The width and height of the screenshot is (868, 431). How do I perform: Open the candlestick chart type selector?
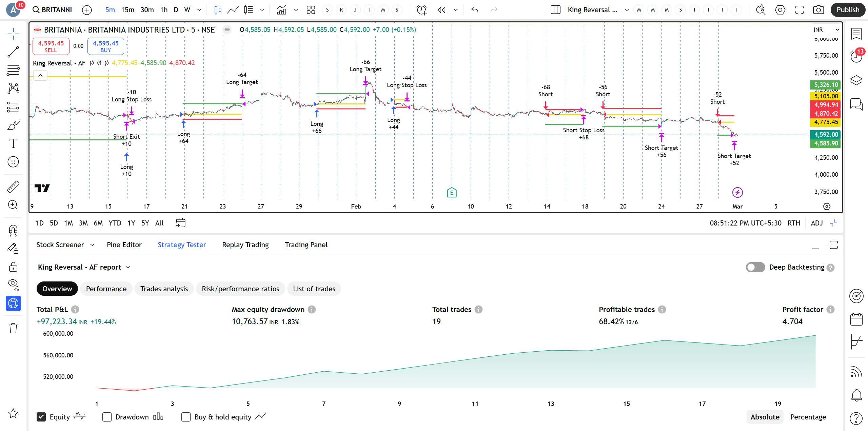218,10
